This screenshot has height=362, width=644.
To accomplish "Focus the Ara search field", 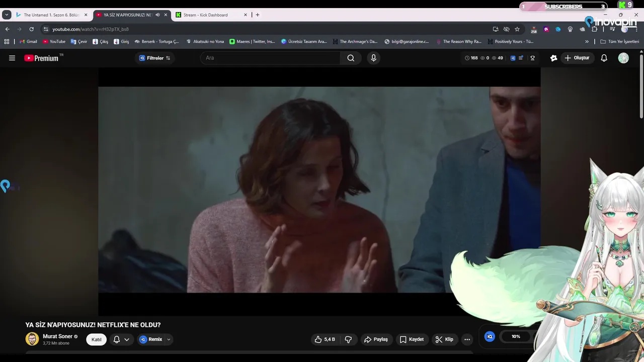I will tap(271, 58).
